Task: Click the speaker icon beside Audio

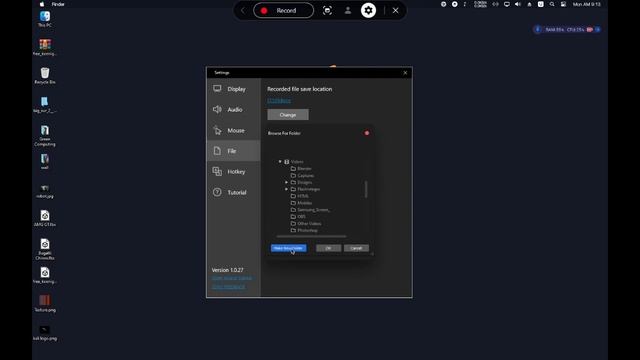Action: tap(217, 109)
